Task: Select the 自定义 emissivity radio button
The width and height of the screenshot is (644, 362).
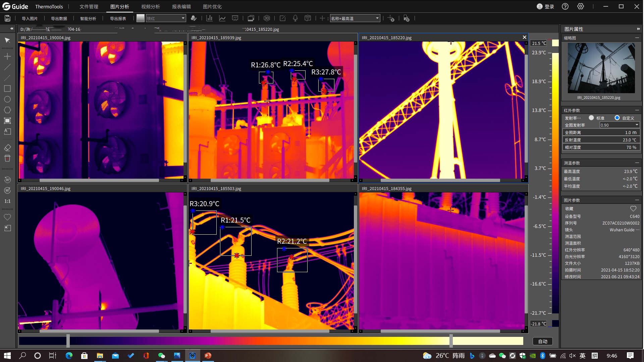Action: (617, 118)
